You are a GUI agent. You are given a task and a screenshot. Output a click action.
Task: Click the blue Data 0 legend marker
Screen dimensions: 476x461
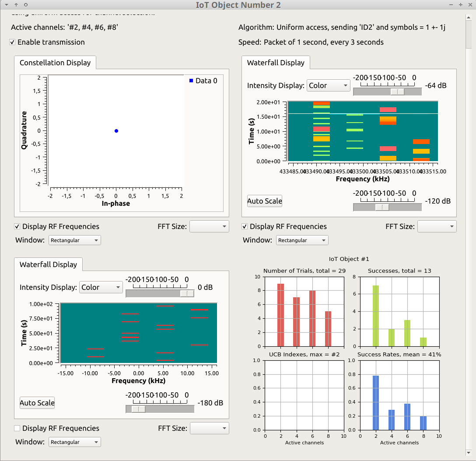tap(191, 81)
